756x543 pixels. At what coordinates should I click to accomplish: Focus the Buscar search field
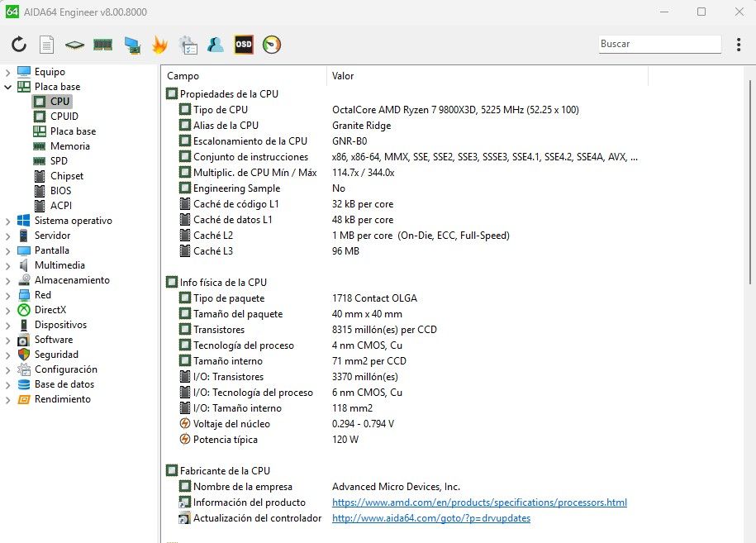tap(659, 44)
